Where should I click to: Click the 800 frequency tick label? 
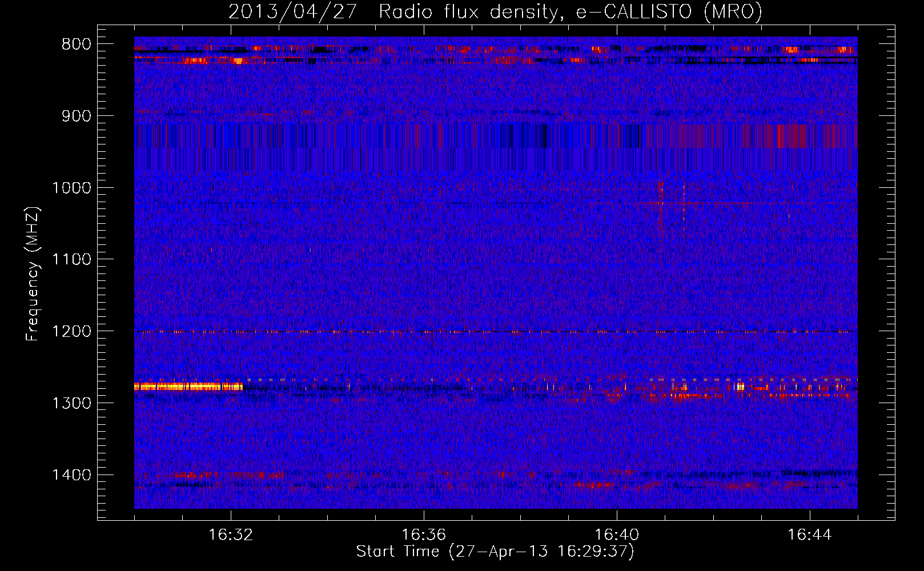click(76, 45)
